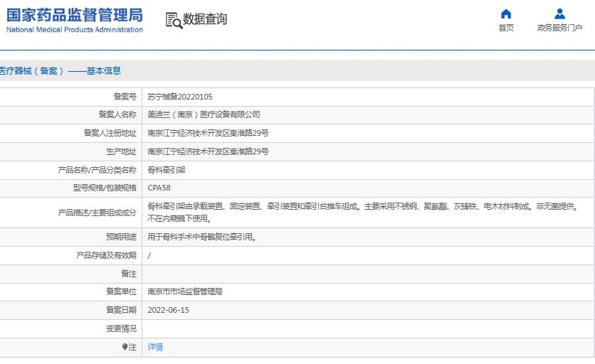Image resolution: width=595 pixels, height=364 pixels.
Task: Select 美迪兰（南京）医疗设备有限公司
Action: click(x=204, y=114)
